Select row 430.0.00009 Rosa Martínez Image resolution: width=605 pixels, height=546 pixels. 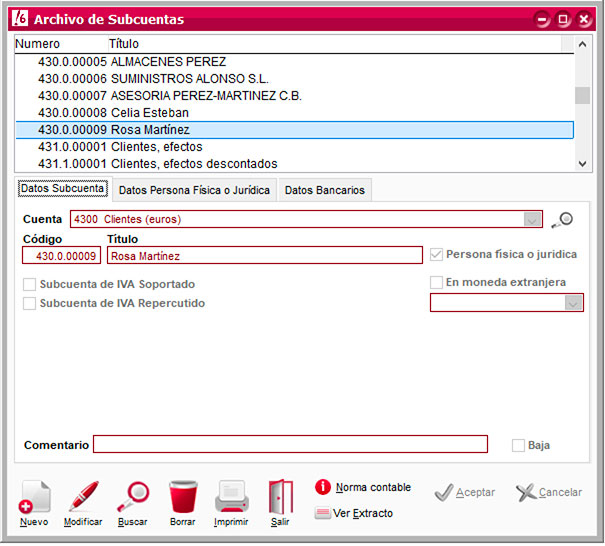pyautogui.click(x=294, y=130)
